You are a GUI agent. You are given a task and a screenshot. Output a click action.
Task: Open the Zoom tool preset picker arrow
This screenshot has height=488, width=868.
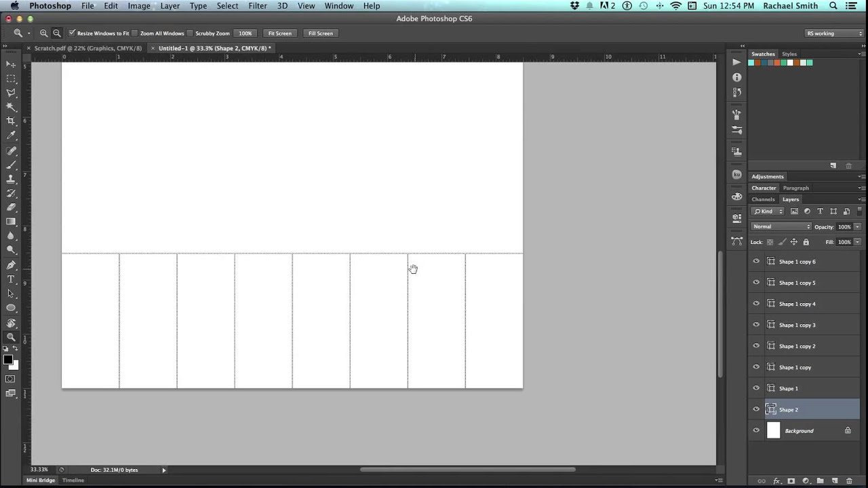[x=29, y=33]
